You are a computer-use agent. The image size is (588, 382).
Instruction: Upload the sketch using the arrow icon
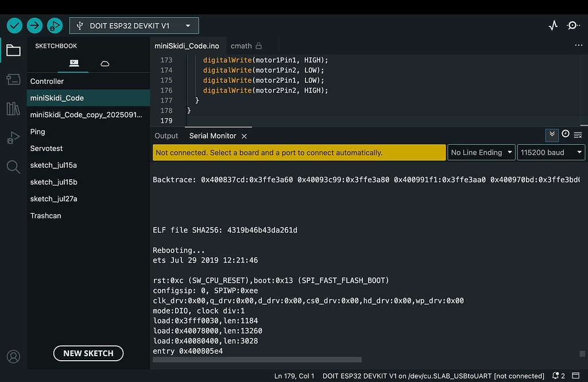pos(34,25)
